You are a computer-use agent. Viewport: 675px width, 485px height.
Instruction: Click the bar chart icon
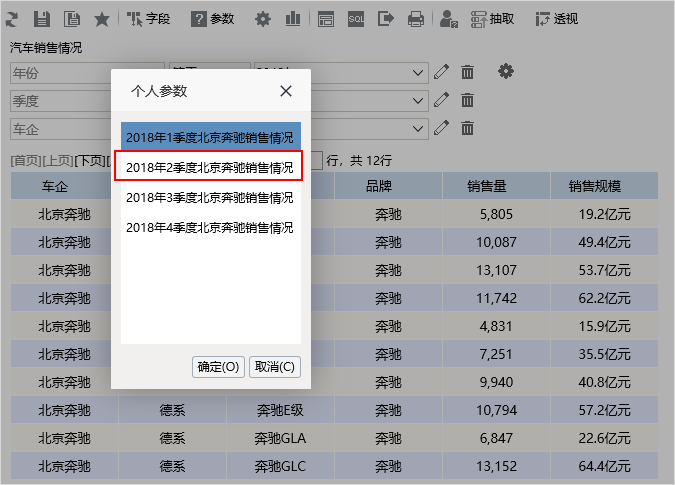tap(293, 19)
